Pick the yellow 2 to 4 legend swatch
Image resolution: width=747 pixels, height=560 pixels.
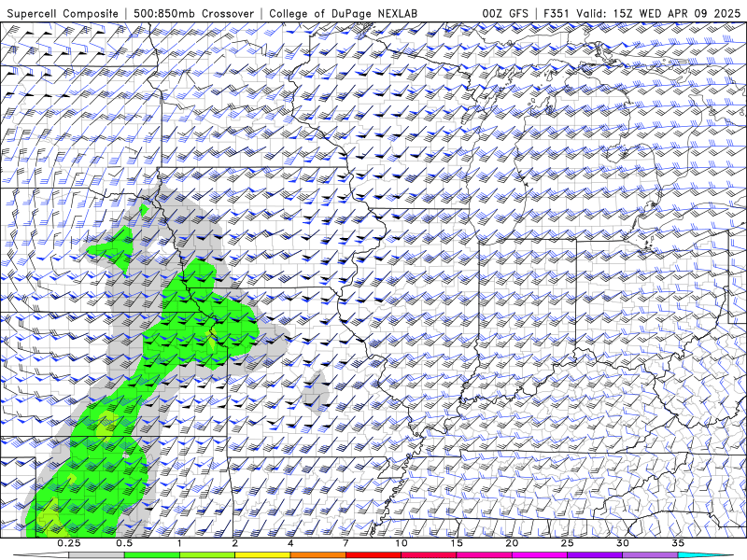click(262, 555)
